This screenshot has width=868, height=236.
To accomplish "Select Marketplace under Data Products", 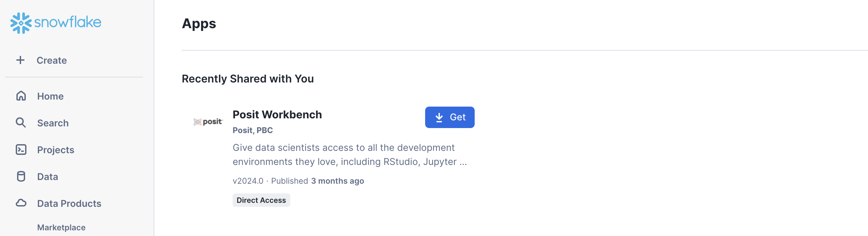I will 61,228.
